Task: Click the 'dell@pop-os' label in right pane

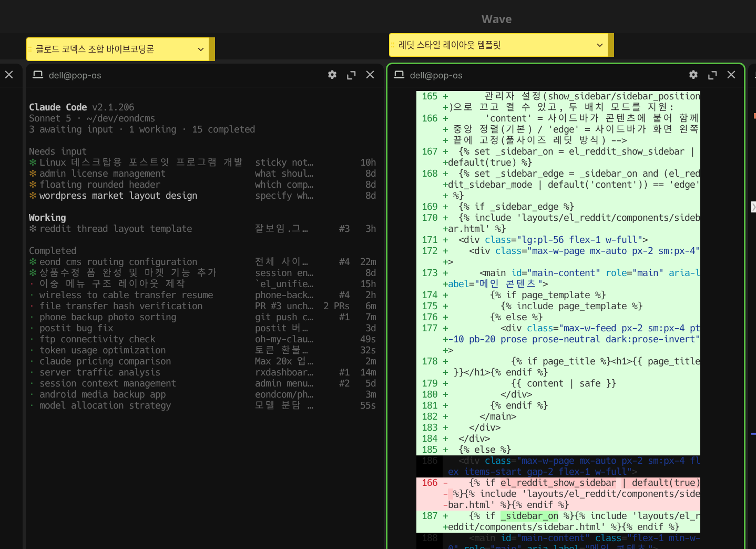Action: click(x=436, y=75)
